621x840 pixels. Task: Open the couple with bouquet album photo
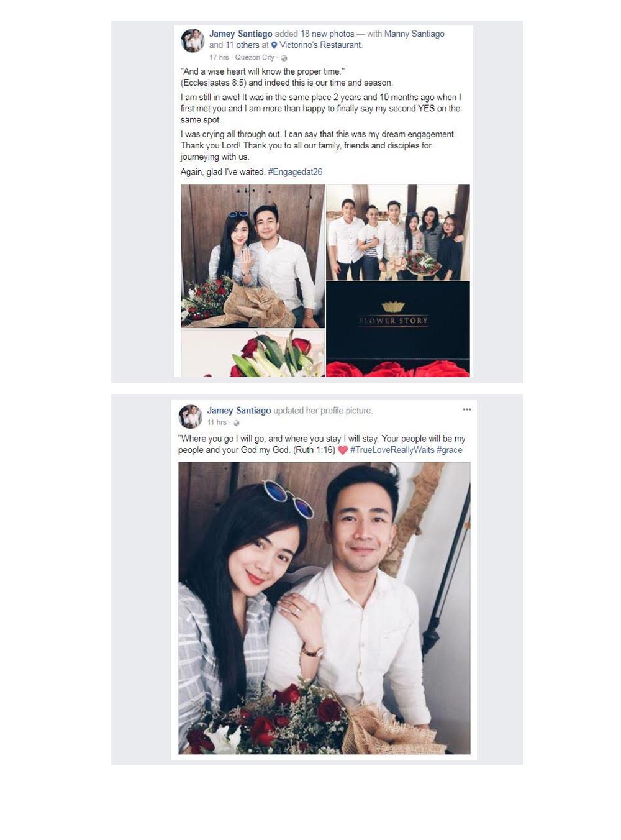pyautogui.click(x=253, y=256)
